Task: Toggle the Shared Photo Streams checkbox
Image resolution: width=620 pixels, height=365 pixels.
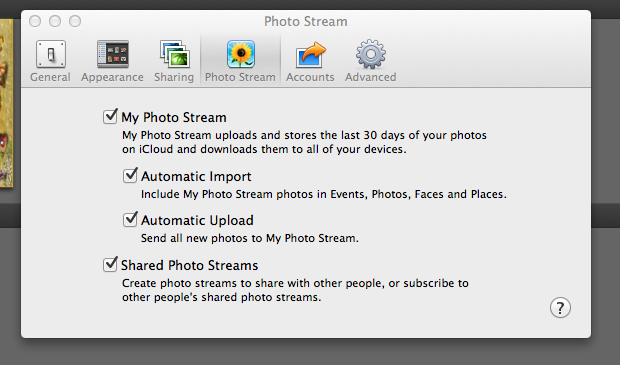Action: point(110,264)
